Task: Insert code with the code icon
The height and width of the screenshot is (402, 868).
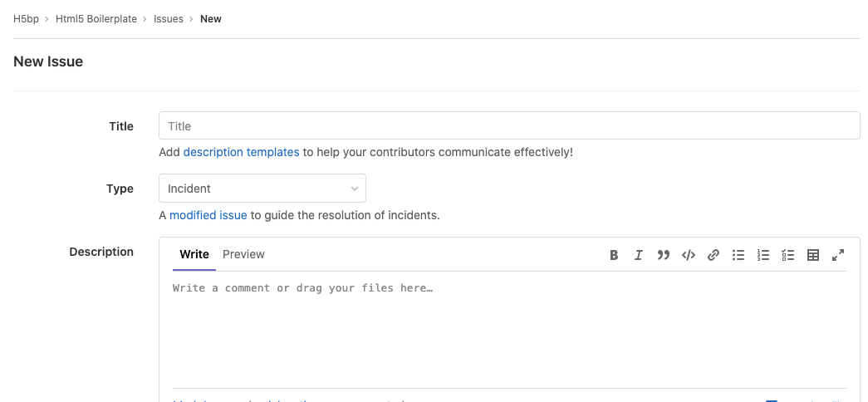Action: pos(688,255)
